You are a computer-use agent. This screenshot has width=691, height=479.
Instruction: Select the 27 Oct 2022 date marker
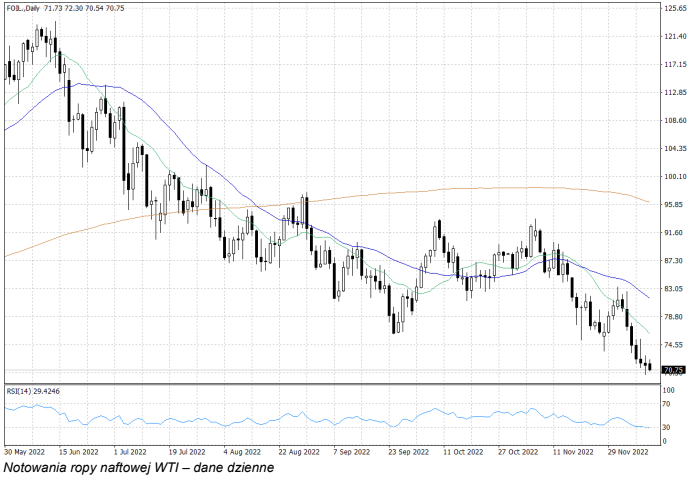[x=516, y=451]
